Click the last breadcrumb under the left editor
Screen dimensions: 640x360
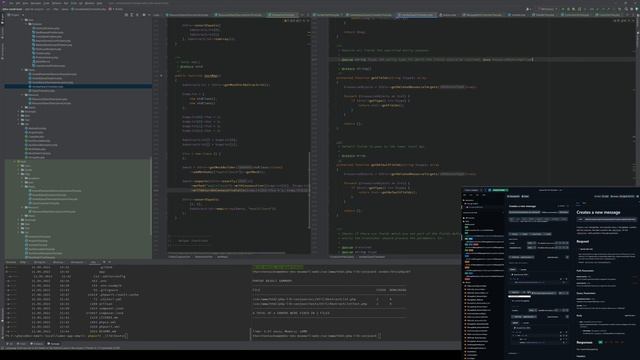(x=222, y=257)
